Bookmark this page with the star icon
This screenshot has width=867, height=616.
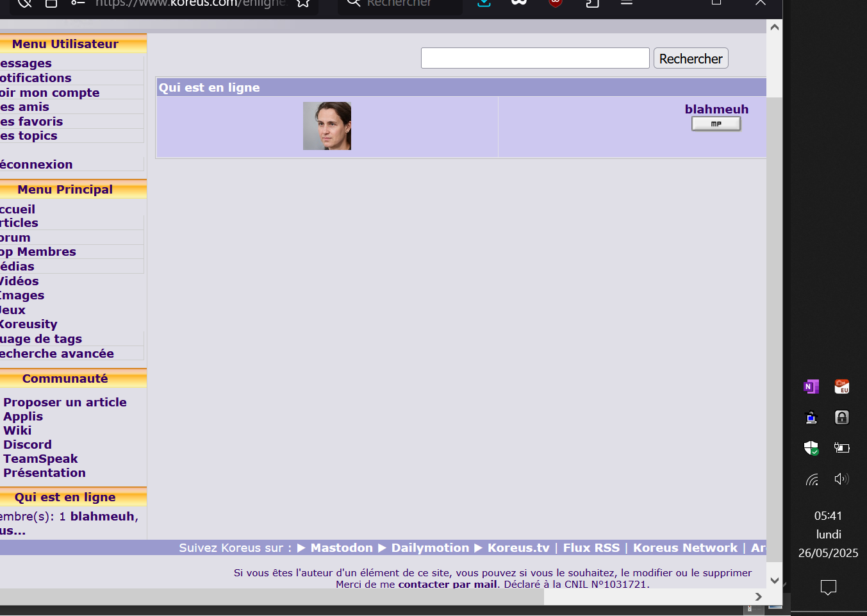303,3
